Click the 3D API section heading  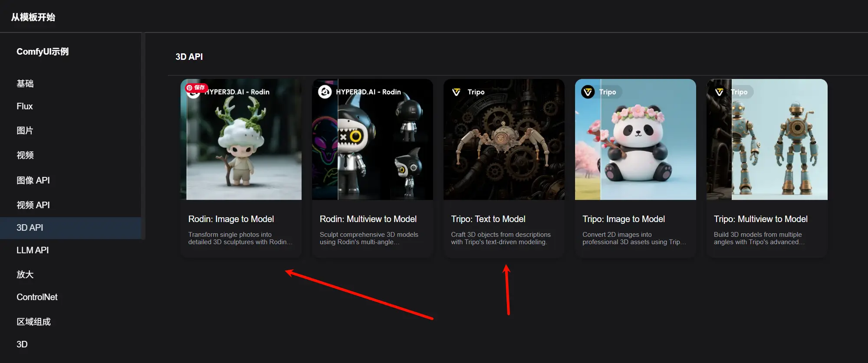click(189, 57)
